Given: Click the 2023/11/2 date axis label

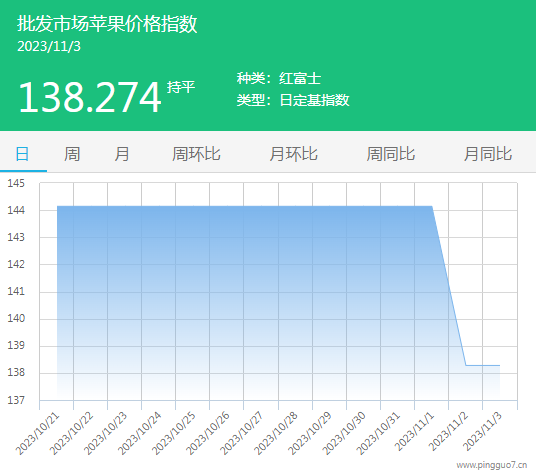Looking at the screenshot, I should pos(448,431).
